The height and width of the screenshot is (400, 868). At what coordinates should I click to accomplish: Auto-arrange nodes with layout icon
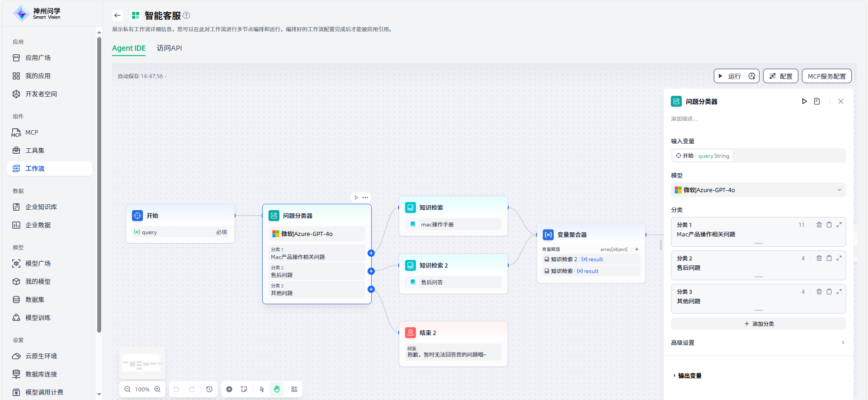click(x=294, y=389)
